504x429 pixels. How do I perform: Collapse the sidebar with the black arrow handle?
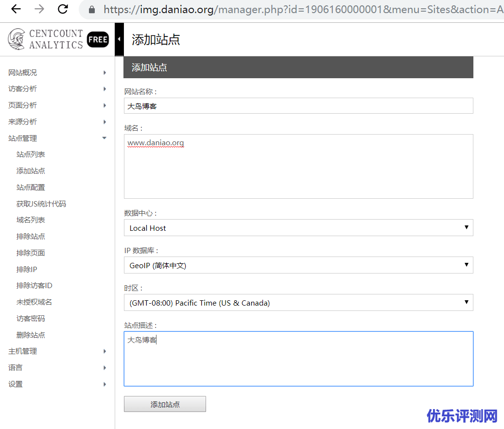pyautogui.click(x=119, y=39)
